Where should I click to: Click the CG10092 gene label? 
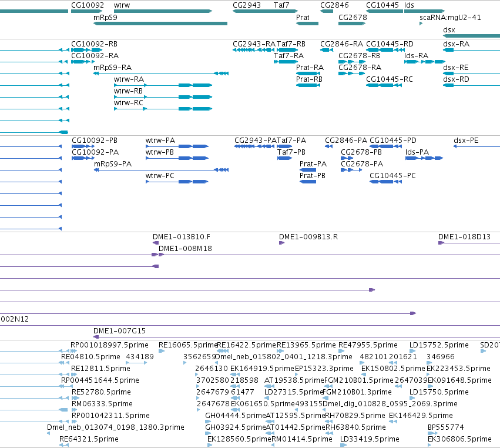[88, 5]
